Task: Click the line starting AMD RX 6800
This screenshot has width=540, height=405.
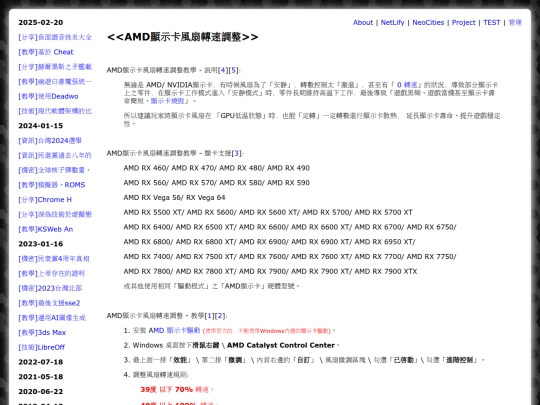Action: coord(270,242)
